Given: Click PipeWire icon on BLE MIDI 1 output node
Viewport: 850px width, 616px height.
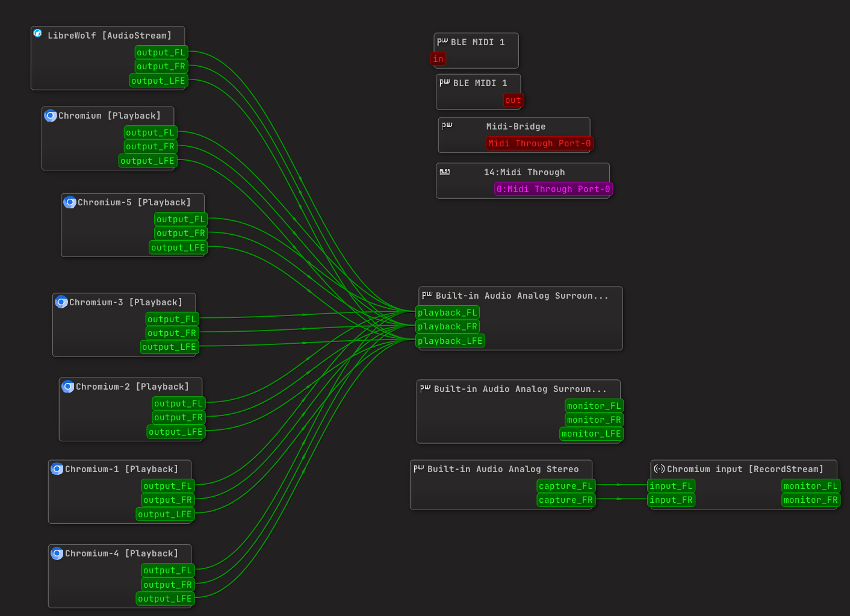Looking at the screenshot, I should pyautogui.click(x=445, y=82).
